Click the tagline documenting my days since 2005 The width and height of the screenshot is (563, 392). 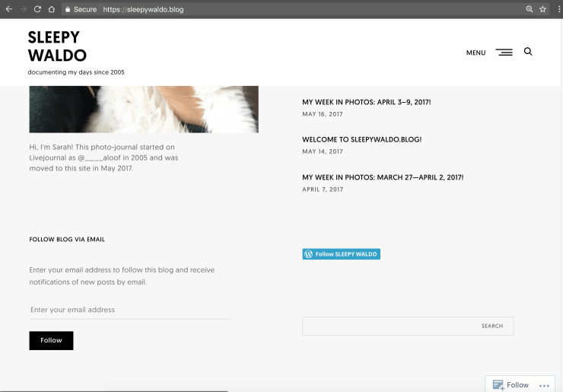point(76,72)
